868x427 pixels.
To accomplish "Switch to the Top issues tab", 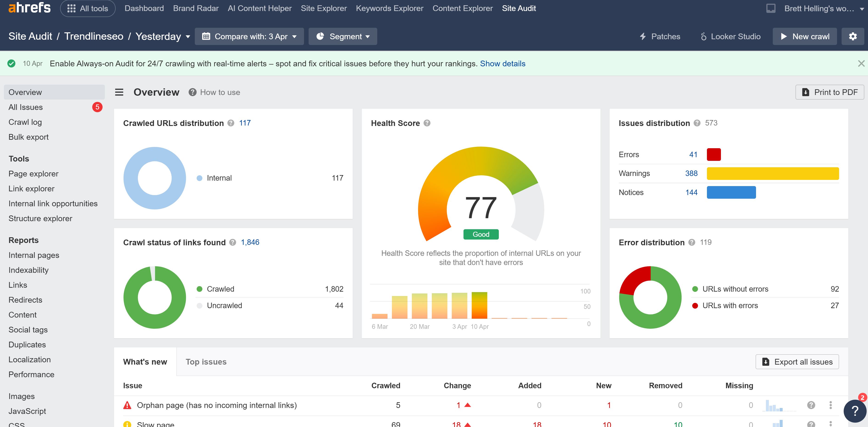I will (206, 362).
